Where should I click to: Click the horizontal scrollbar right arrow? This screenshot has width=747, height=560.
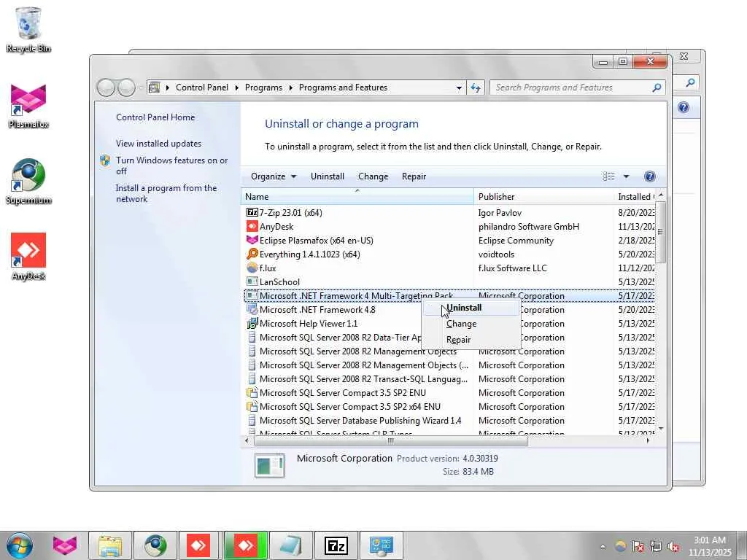coord(648,441)
